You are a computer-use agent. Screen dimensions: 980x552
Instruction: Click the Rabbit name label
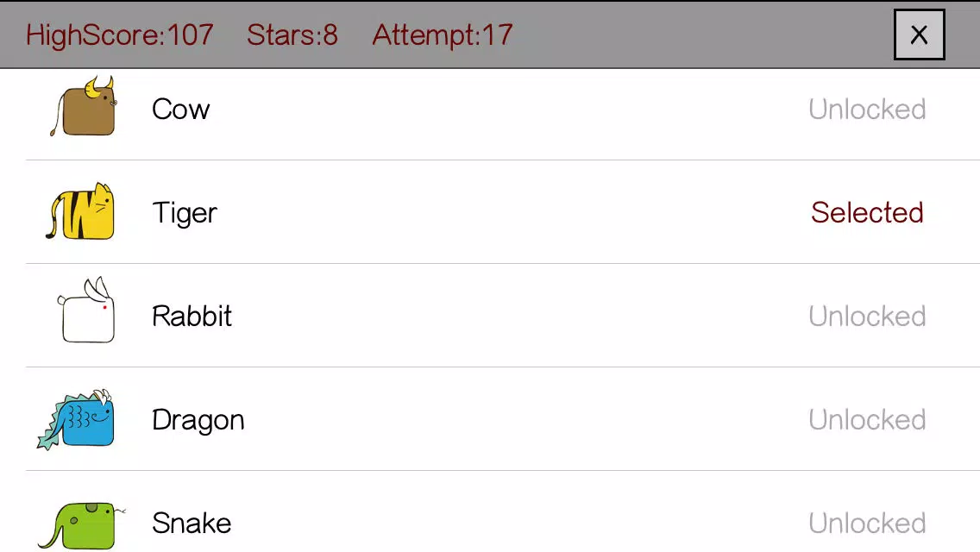[192, 316]
